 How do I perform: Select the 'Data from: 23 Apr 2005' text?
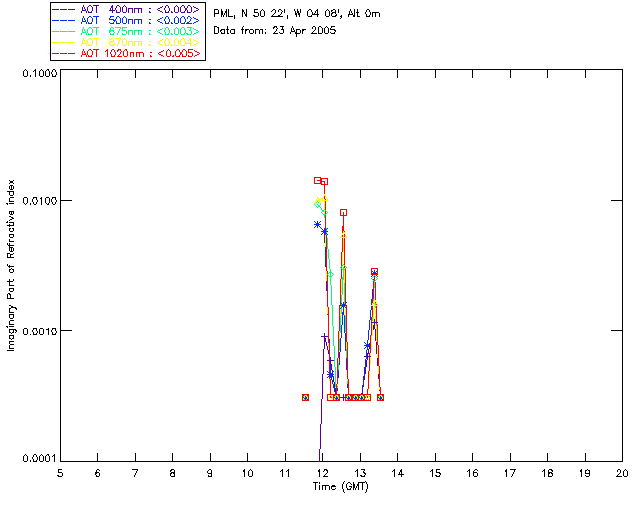[x=275, y=31]
